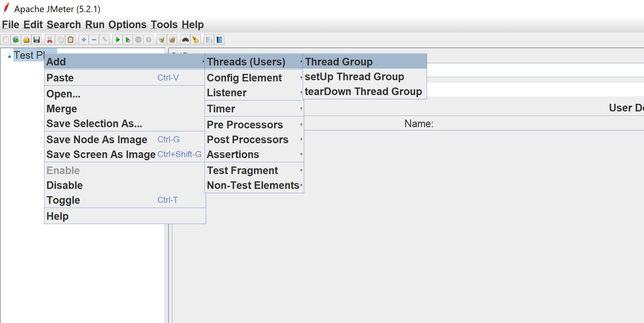Select setUp Thread Group
This screenshot has width=644, height=323.
point(365,77)
